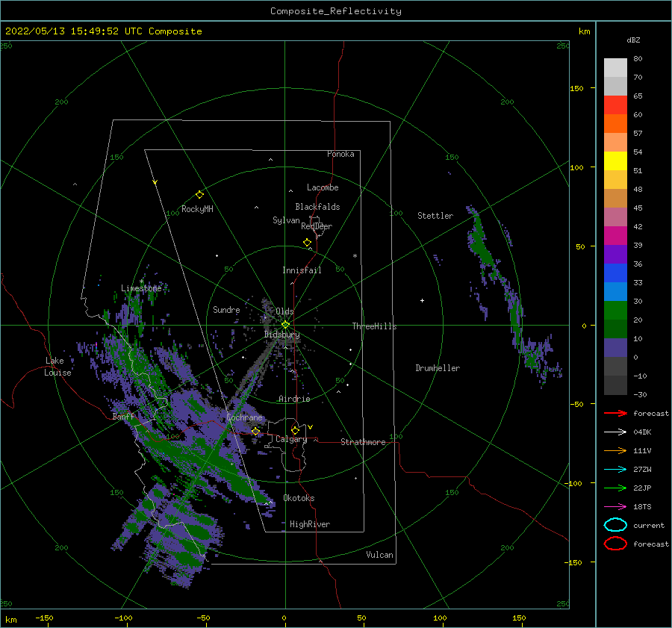Click the Stettler city label

point(435,216)
